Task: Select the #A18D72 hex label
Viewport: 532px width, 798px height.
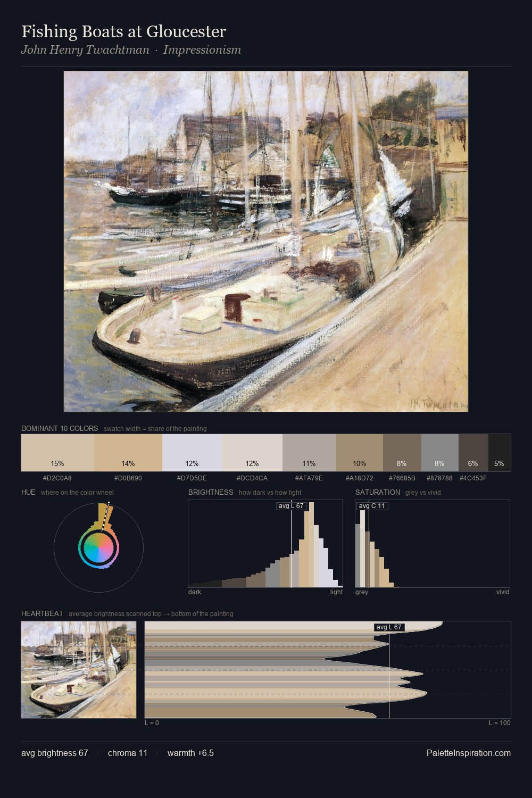Action: coord(360,478)
